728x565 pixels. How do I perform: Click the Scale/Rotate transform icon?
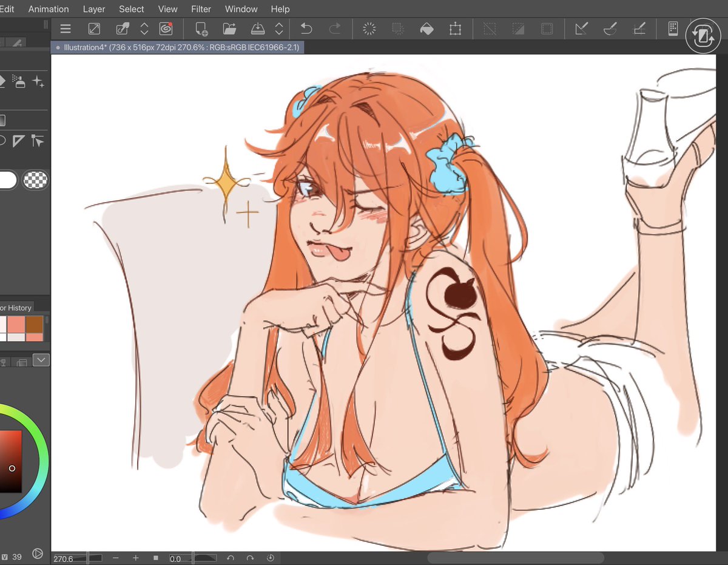455,29
